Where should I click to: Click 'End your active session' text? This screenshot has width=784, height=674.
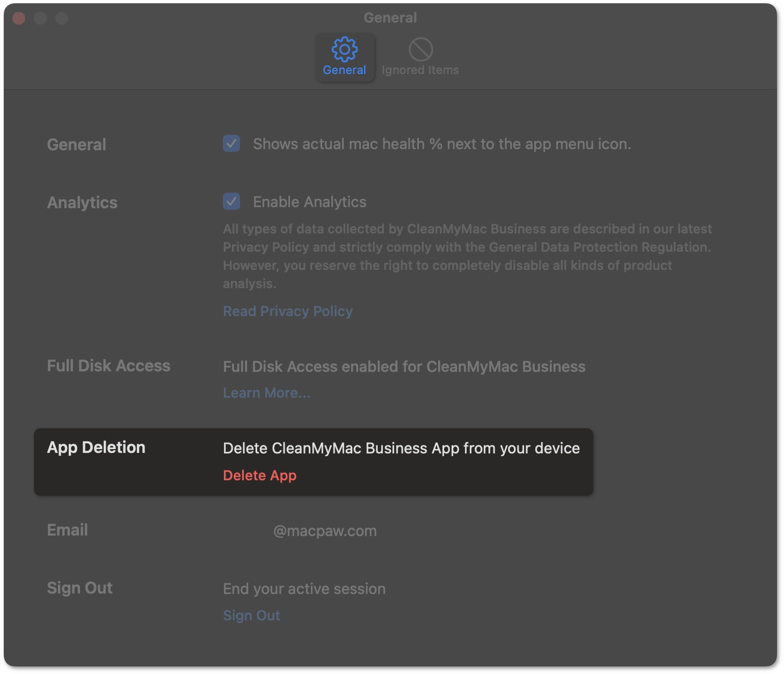click(x=304, y=589)
